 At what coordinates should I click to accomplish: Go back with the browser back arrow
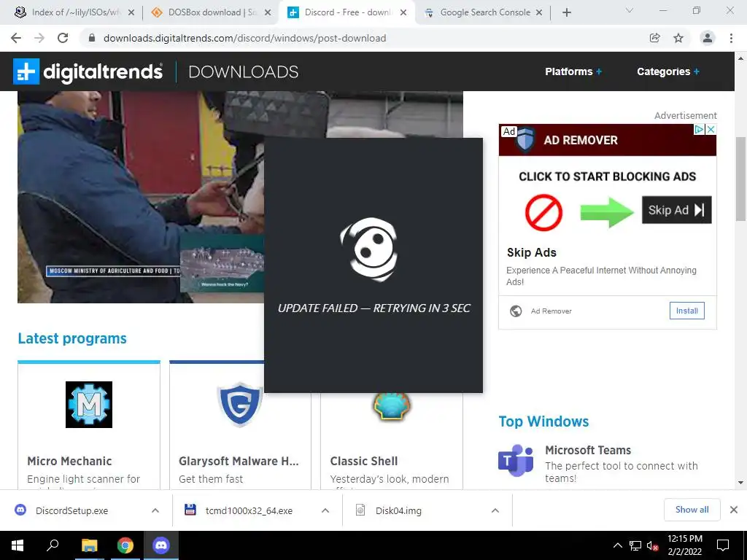[x=16, y=38]
